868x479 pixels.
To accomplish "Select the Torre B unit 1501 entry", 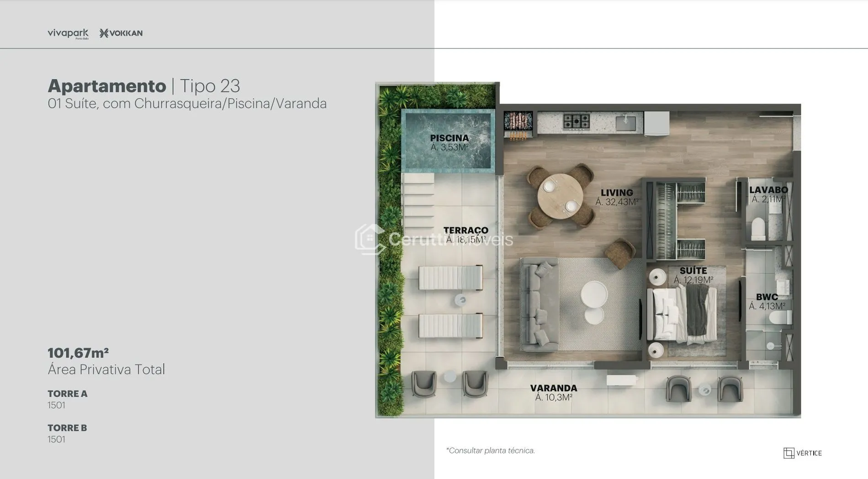I will point(67,433).
